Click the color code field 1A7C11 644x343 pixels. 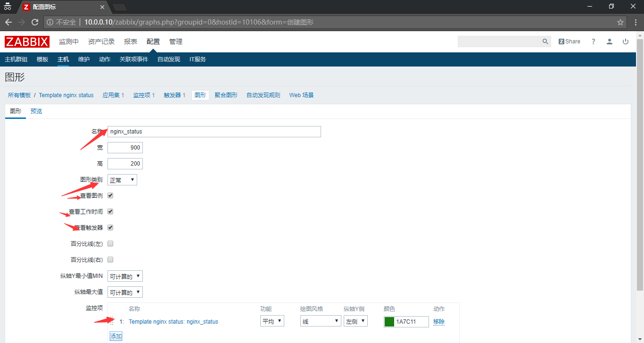coord(411,321)
